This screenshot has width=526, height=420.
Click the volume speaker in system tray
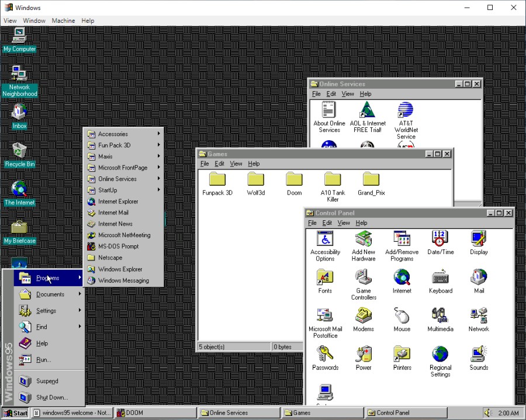487,412
